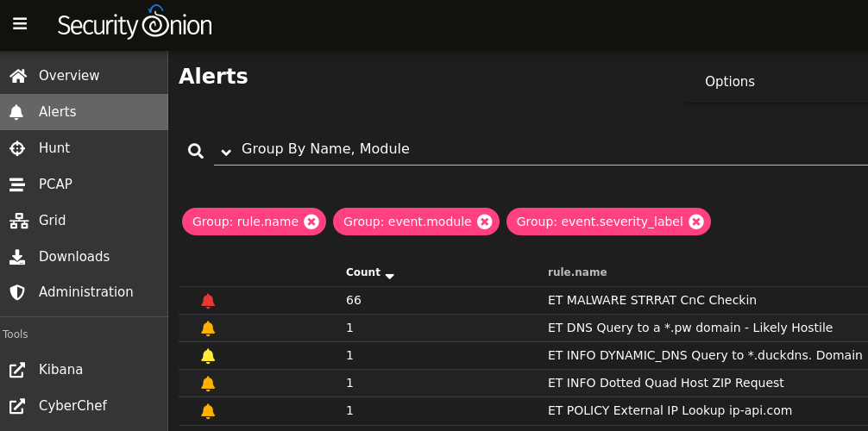Click the Count column header
Screen dimensions: 868x431
coord(363,272)
